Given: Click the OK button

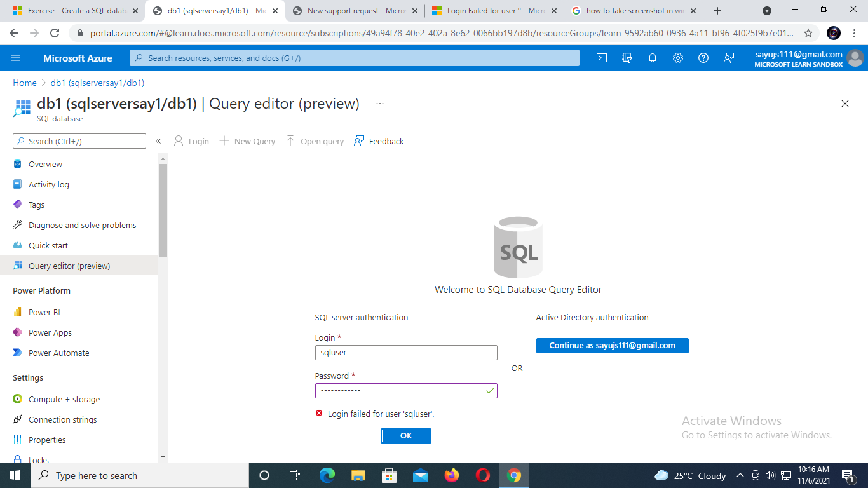Looking at the screenshot, I should 406,436.
